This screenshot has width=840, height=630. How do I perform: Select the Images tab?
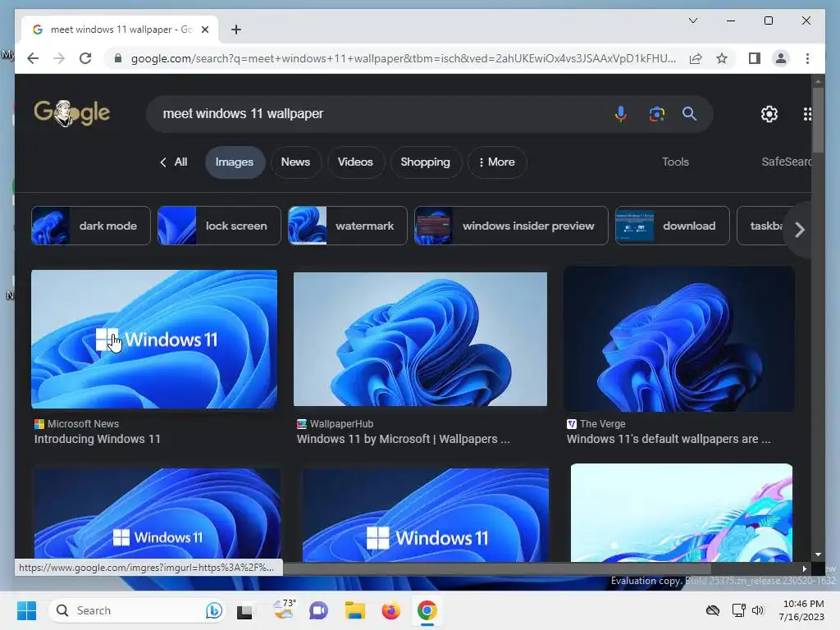[x=235, y=162]
